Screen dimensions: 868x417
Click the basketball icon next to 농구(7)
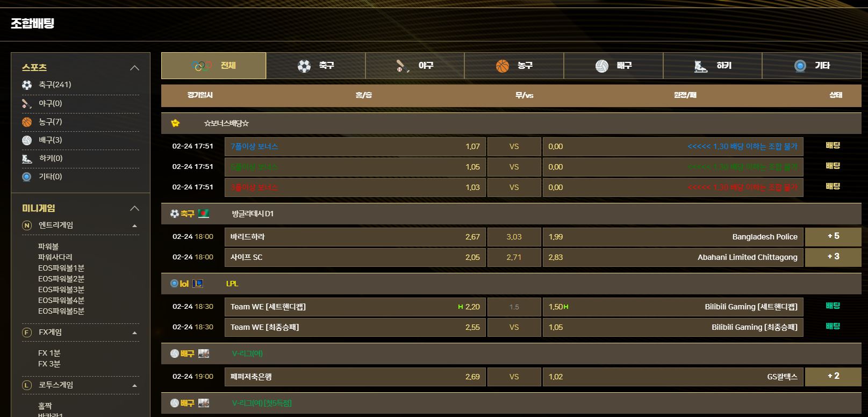[27, 122]
